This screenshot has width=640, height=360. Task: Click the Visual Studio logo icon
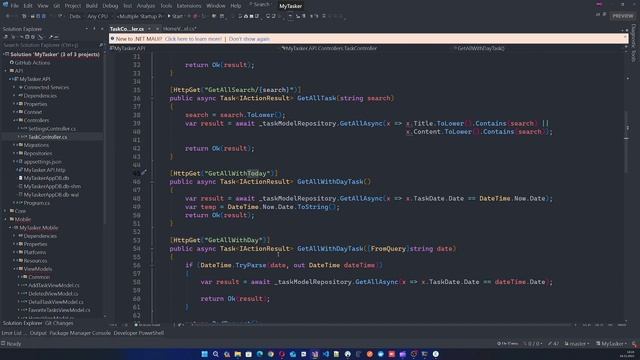tap(5, 4)
